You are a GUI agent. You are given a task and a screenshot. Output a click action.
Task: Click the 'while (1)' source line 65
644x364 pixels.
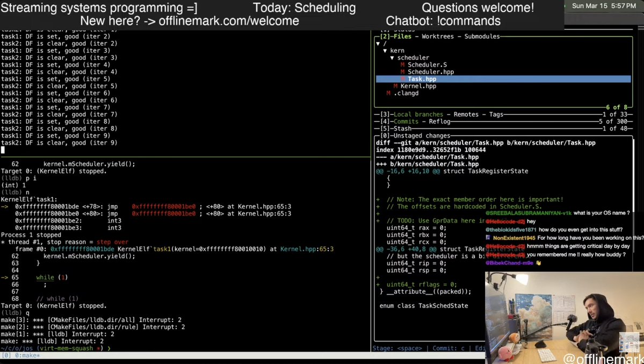click(52, 277)
